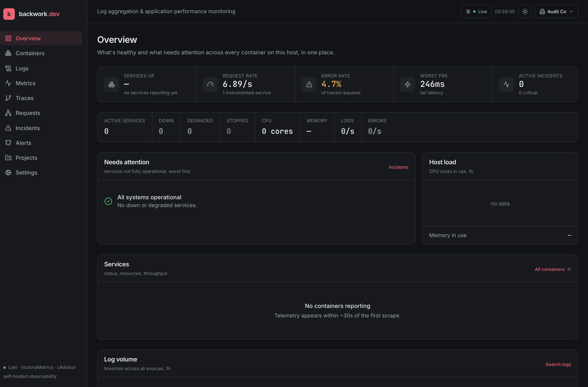The height and width of the screenshot is (387, 588).
Task: Click the green check icon for All systems operational
Action: [x=108, y=201]
